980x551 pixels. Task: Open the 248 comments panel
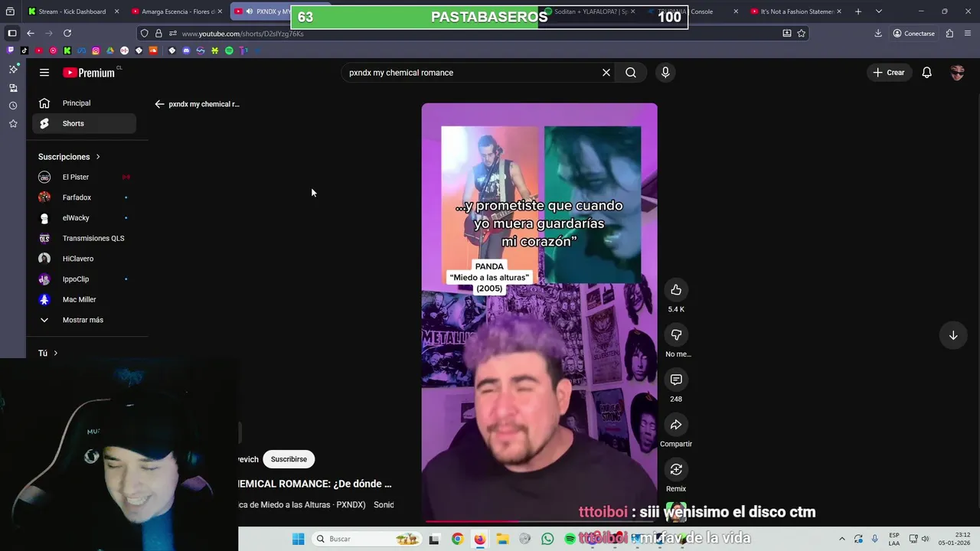[x=676, y=380]
